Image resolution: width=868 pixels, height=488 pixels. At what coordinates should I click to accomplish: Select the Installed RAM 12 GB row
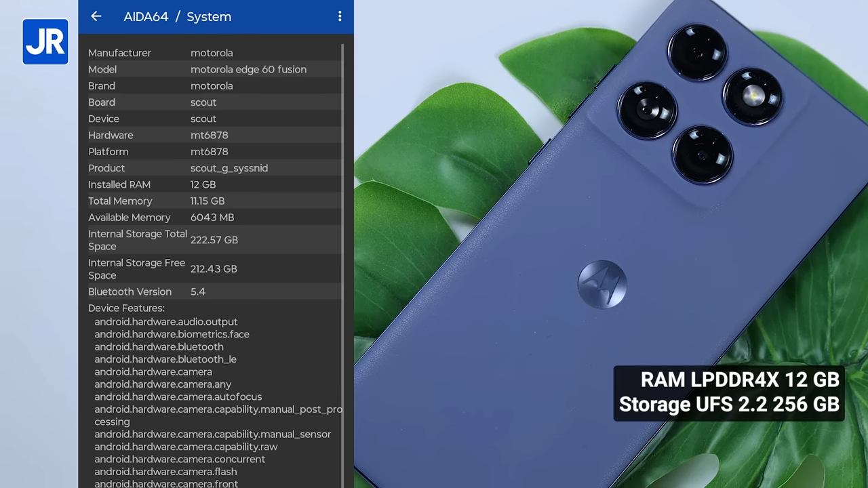[214, 184]
